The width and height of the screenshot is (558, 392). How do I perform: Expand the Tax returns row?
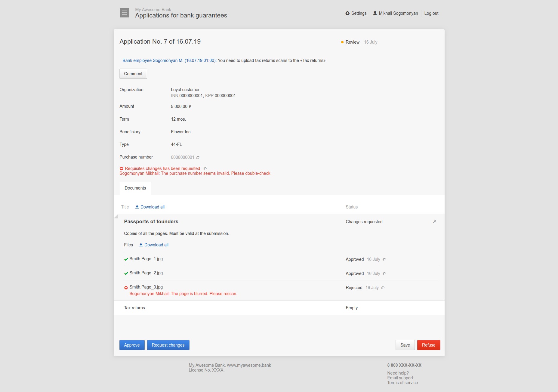279,308
